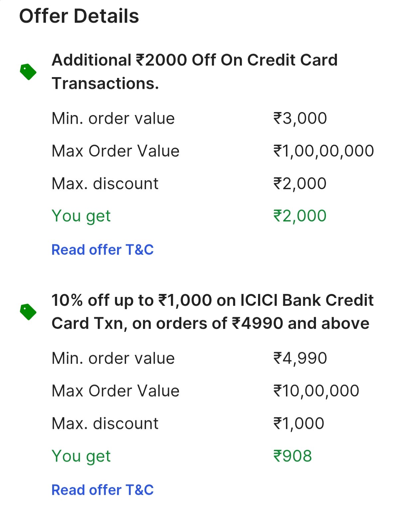Open Read offer T&C for ICICI Bank offer
Screen dimensions: 420x529
coord(102,490)
